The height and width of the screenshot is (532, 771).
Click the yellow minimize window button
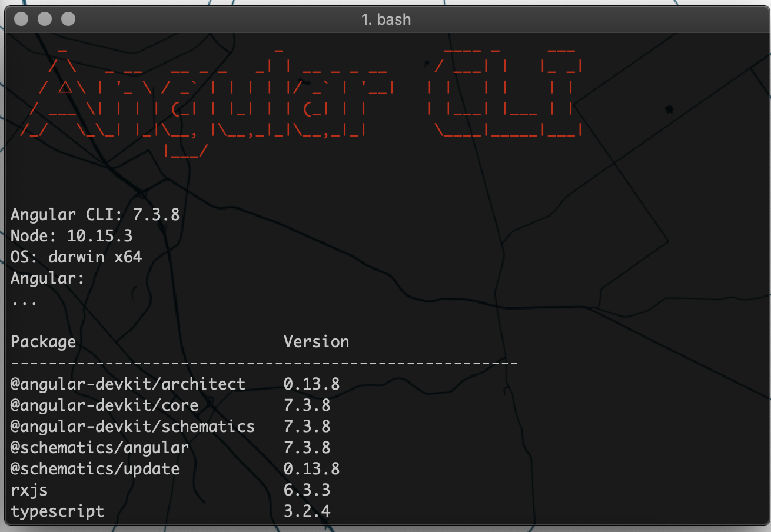(45, 19)
